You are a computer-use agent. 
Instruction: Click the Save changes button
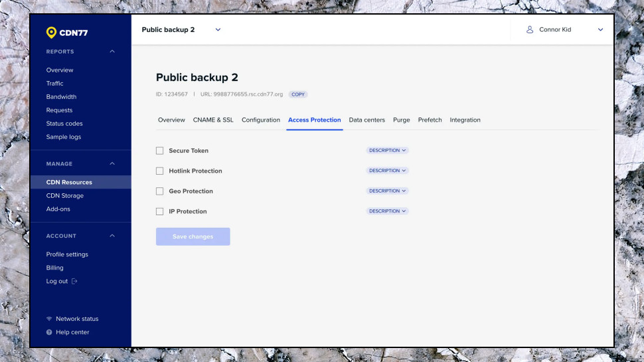[193, 236]
